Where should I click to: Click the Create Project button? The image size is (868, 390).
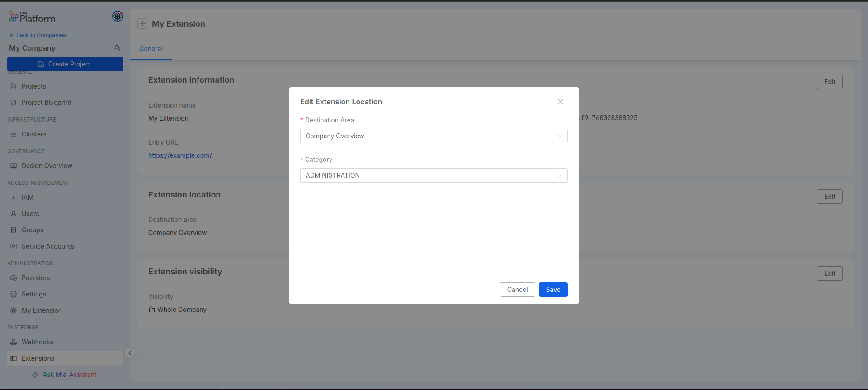point(65,64)
